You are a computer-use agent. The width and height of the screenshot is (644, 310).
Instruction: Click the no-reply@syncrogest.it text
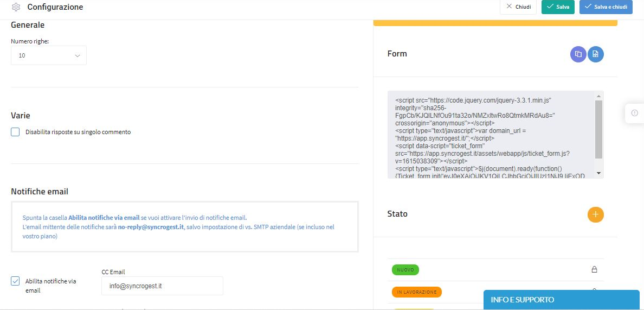point(151,227)
